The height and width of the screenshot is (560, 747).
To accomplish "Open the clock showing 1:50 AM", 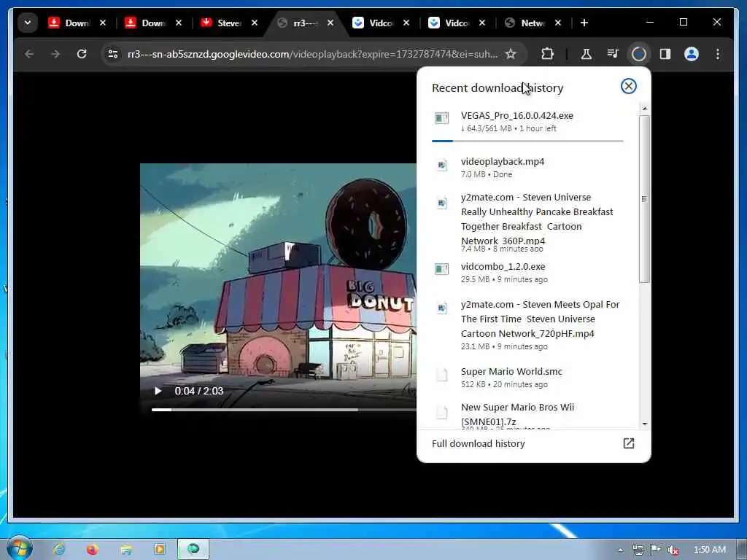I will point(709,550).
